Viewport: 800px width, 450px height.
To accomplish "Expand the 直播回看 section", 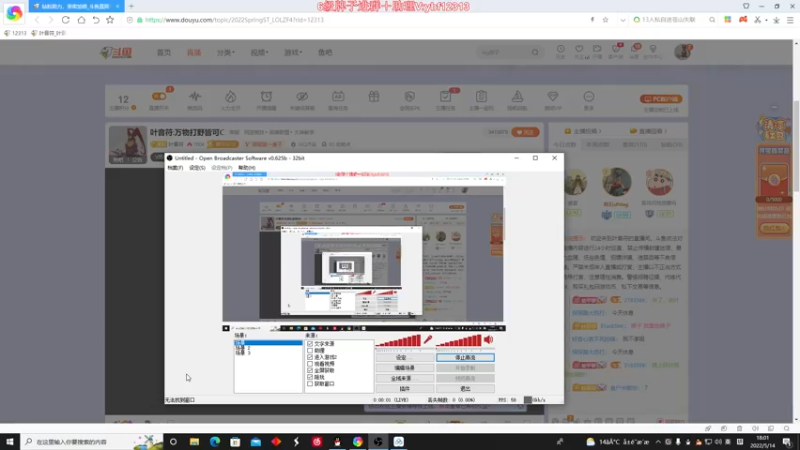I will pos(648,131).
